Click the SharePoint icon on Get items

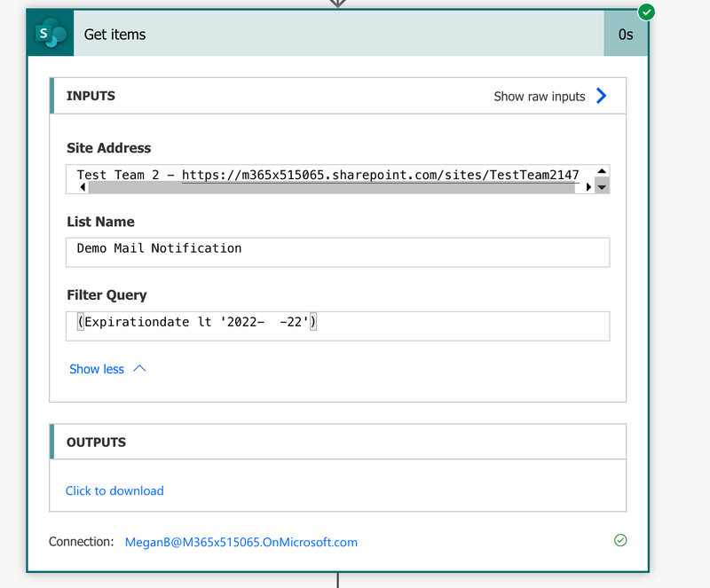click(x=51, y=34)
